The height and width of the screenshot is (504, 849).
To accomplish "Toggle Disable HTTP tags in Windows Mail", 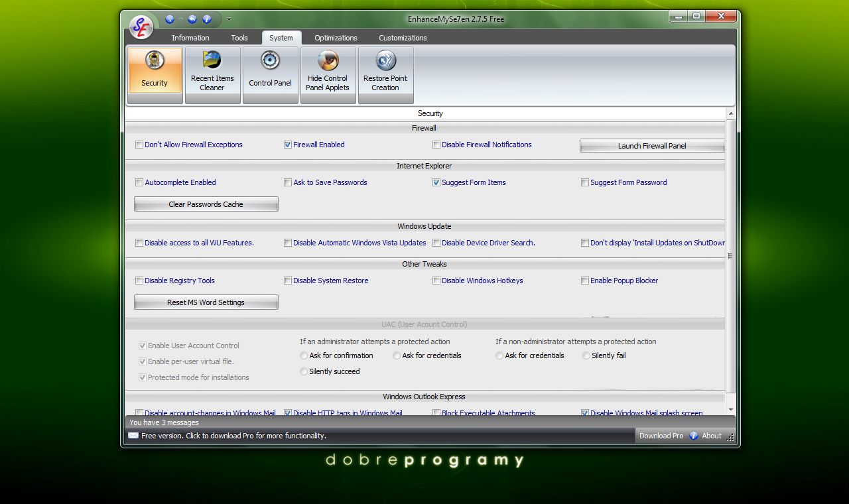I will pos(288,412).
